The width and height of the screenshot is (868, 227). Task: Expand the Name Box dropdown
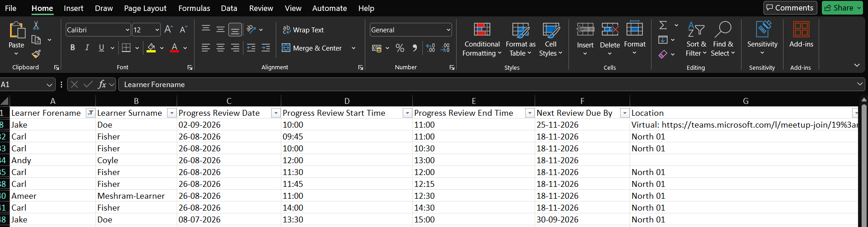[49, 85]
